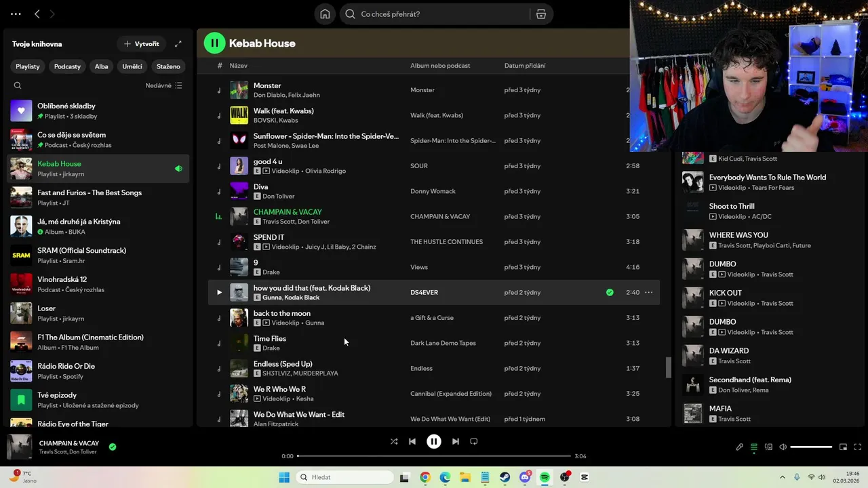This screenshot has height=488, width=868.
Task: Enter fullscreen view icon
Action: [858, 447]
